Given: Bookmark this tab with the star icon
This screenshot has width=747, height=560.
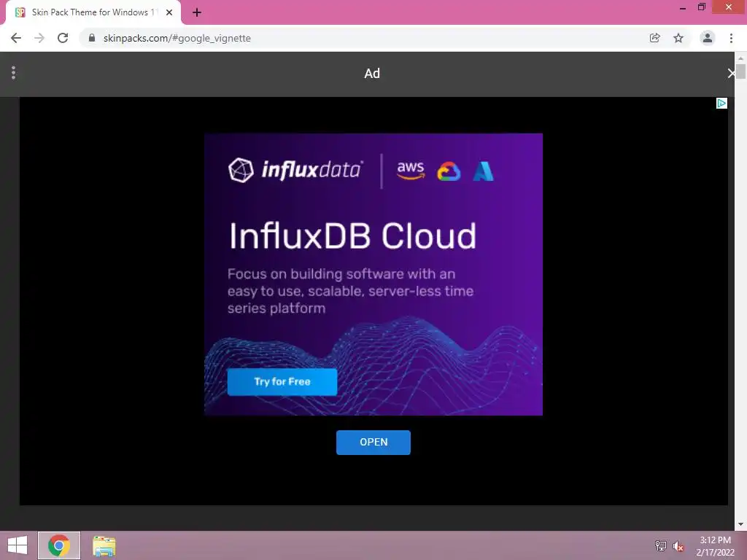Looking at the screenshot, I should [678, 38].
